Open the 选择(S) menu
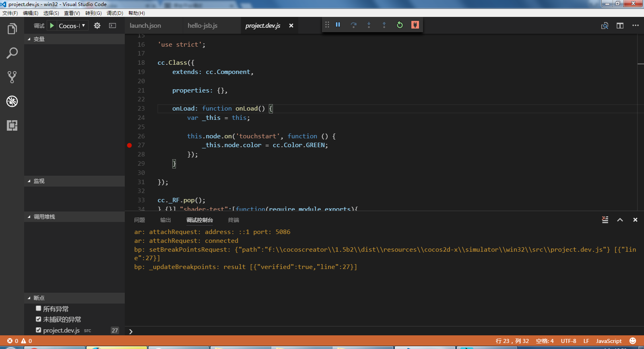644x349 pixels. (51, 13)
